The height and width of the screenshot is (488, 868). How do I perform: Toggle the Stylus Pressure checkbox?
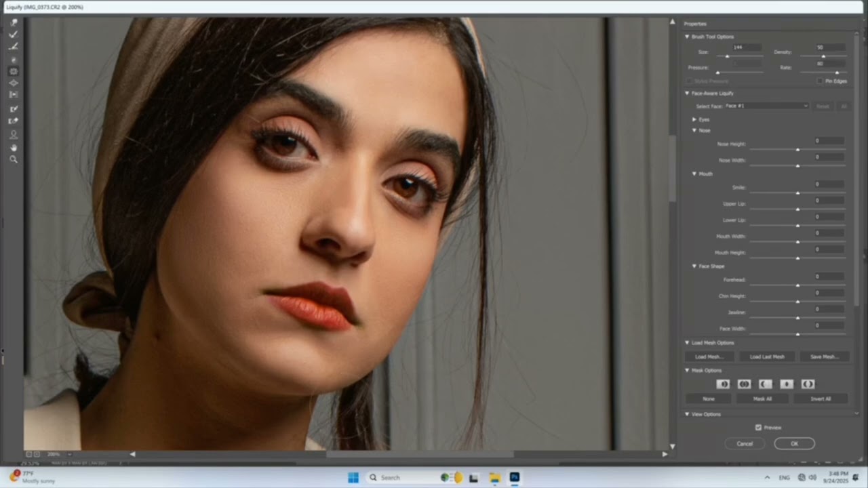[689, 81]
